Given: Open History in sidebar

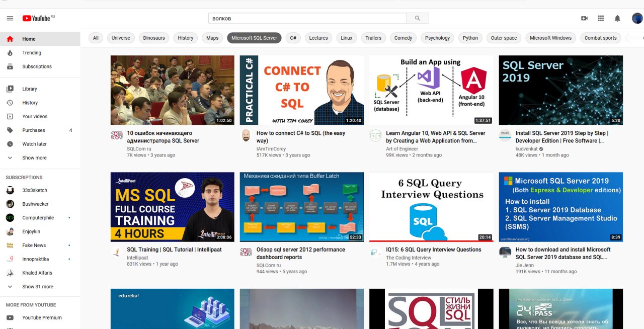Looking at the screenshot, I should tap(40, 103).
